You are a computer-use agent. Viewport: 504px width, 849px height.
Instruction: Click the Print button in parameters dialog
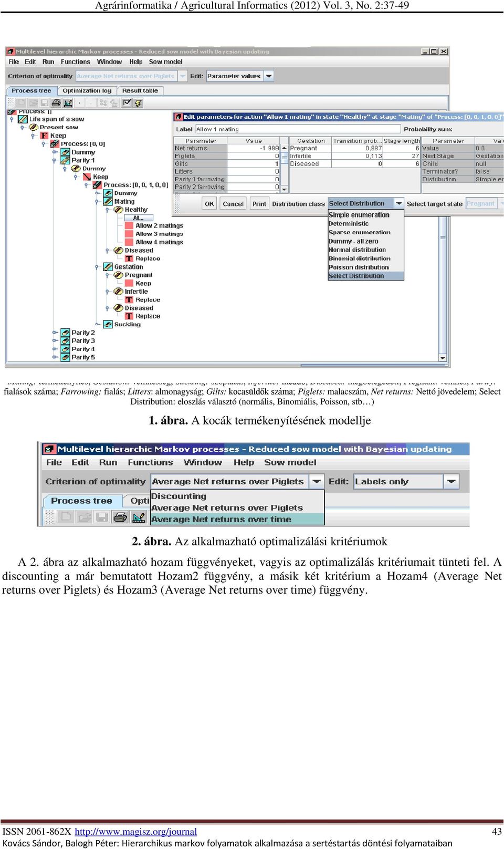point(259,204)
